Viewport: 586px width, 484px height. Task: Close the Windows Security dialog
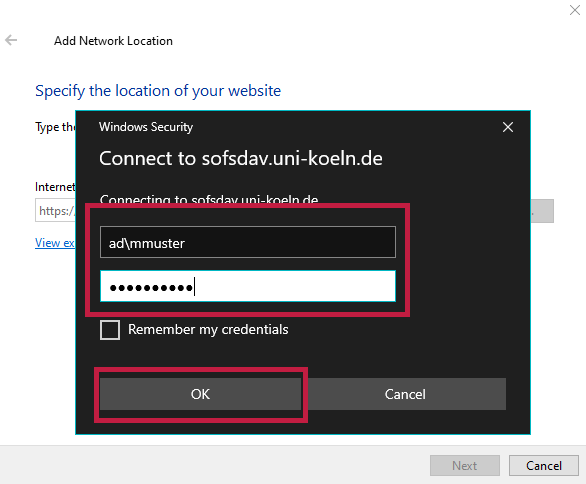point(508,127)
